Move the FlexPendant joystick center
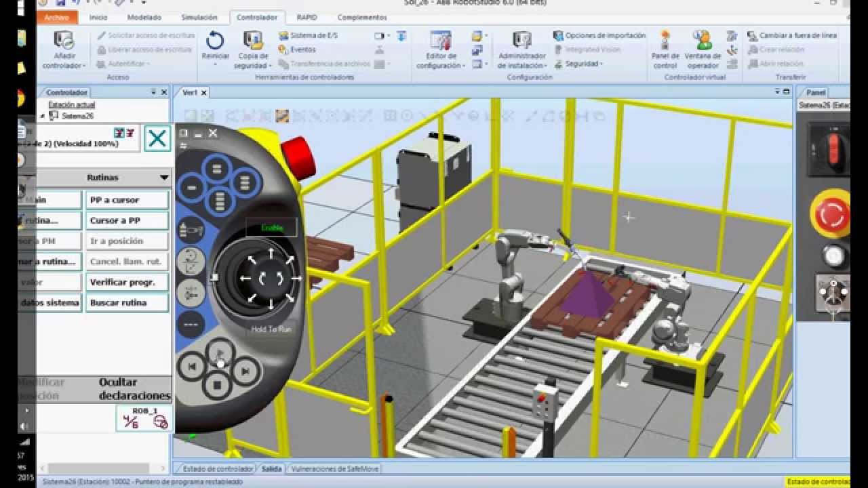The width and height of the screenshot is (868, 488). pyautogui.click(x=271, y=278)
